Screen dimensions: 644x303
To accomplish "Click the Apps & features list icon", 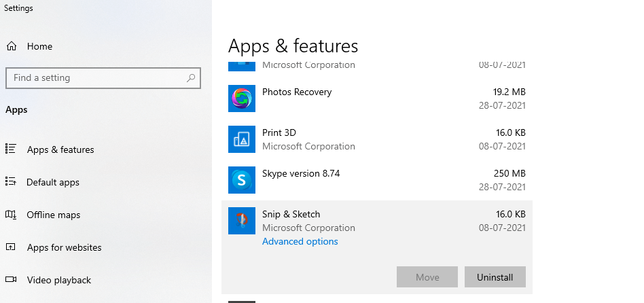I will pos(11,149).
